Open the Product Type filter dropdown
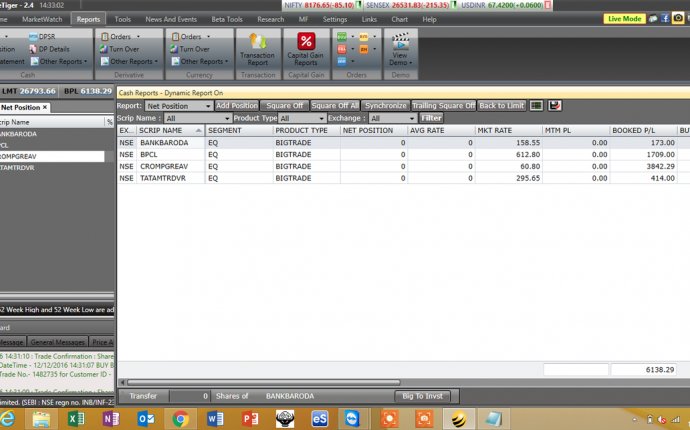 (302, 118)
